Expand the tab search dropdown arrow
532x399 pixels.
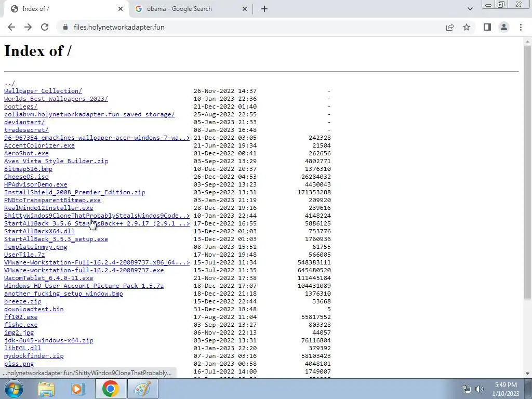pyautogui.click(x=470, y=9)
